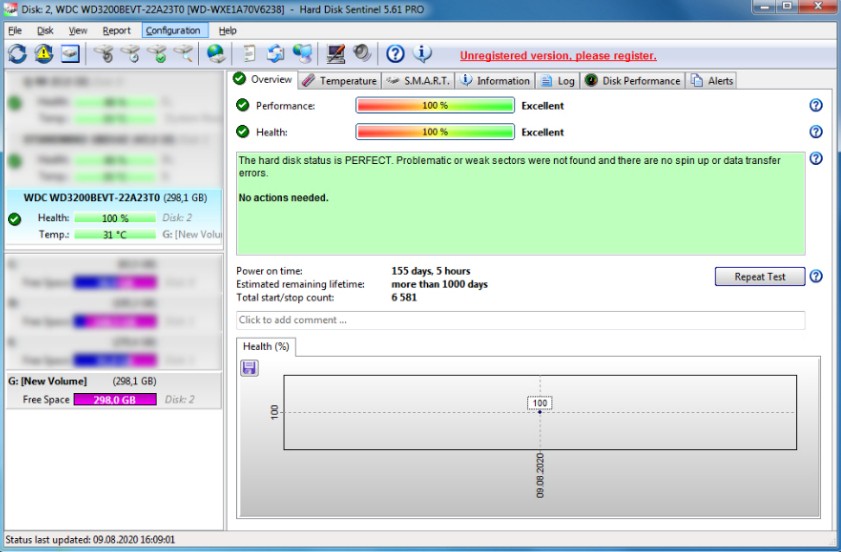The height and width of the screenshot is (552, 841).
Task: Click the Unregistered version, please register link
Action: coord(558,56)
